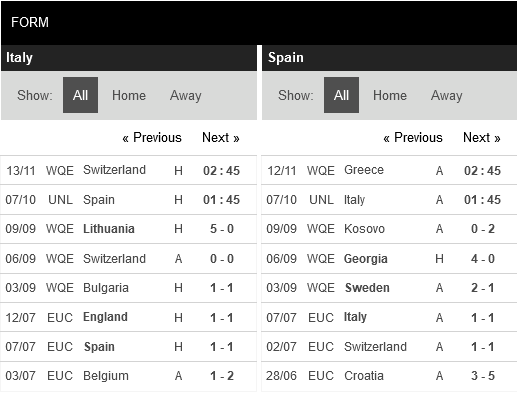Select the All filter under Spain

(x=341, y=95)
